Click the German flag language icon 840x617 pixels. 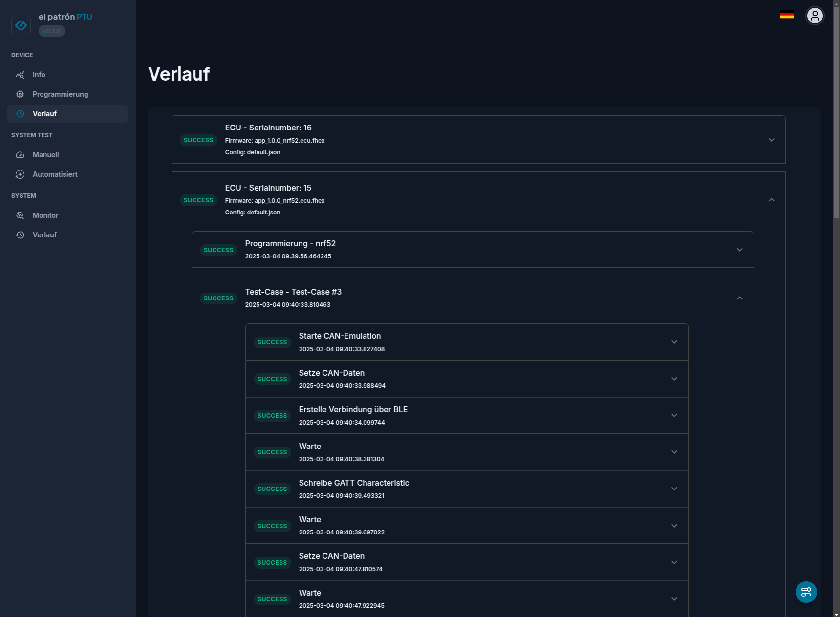point(786,15)
